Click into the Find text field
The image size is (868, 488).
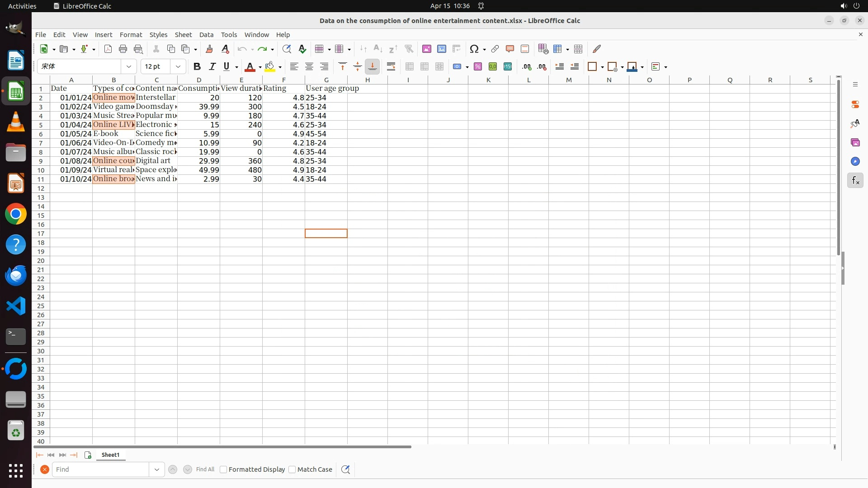(x=100, y=469)
